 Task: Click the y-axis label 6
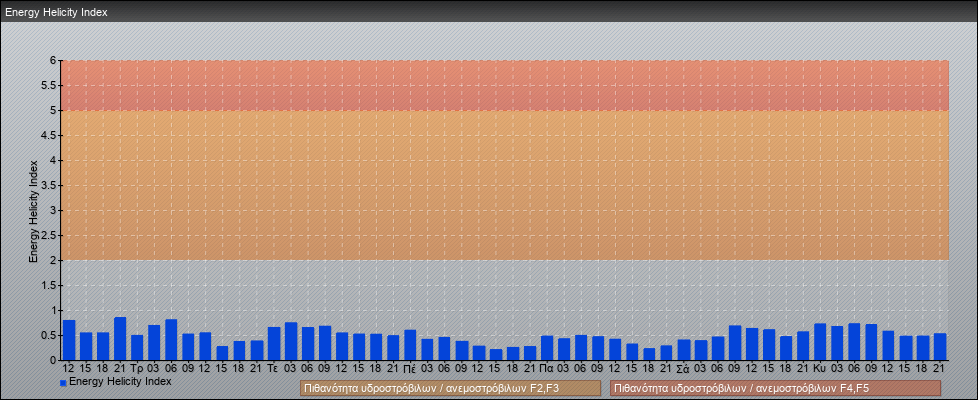pos(55,60)
